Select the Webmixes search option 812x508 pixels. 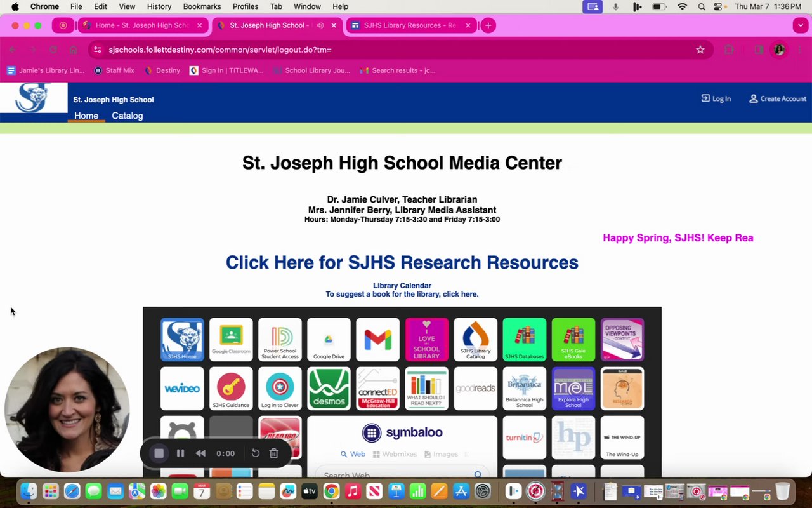tap(395, 454)
